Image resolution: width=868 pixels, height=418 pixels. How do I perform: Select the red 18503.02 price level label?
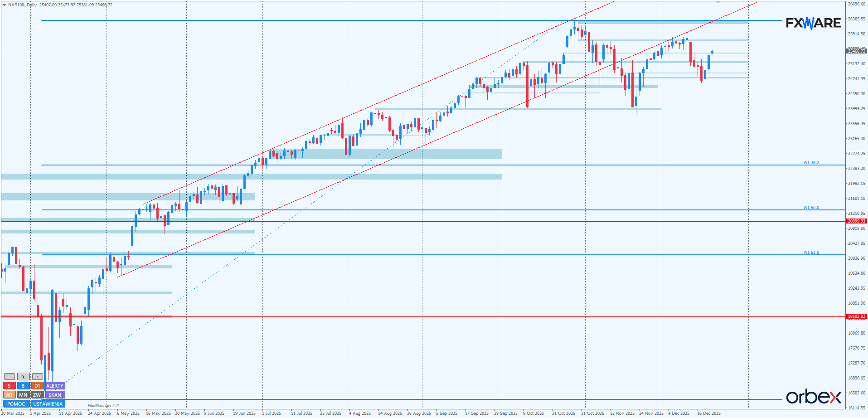(x=856, y=316)
